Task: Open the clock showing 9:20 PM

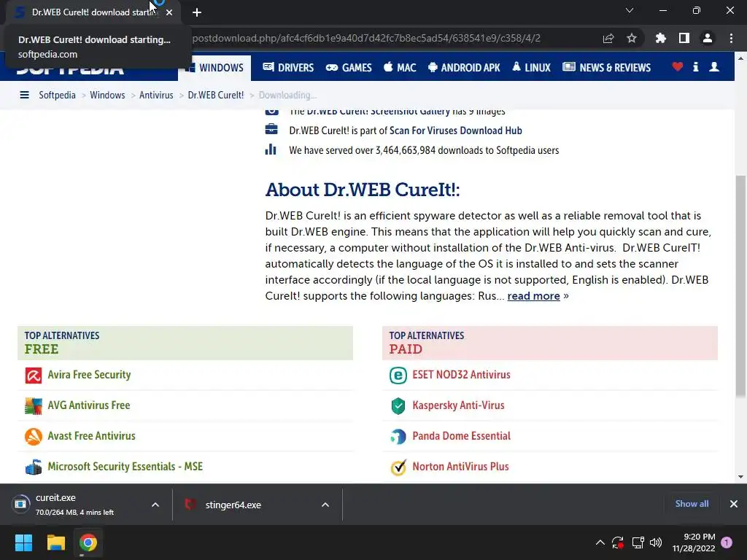Action: tap(694, 542)
